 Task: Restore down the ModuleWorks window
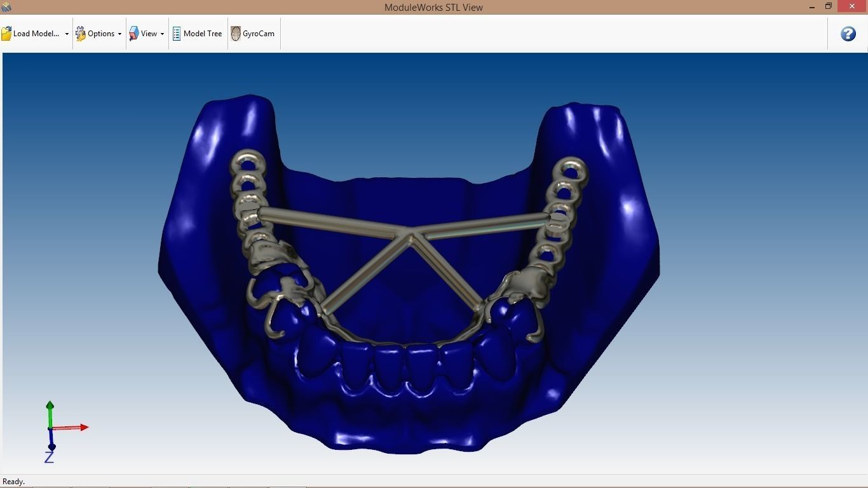coord(829,6)
